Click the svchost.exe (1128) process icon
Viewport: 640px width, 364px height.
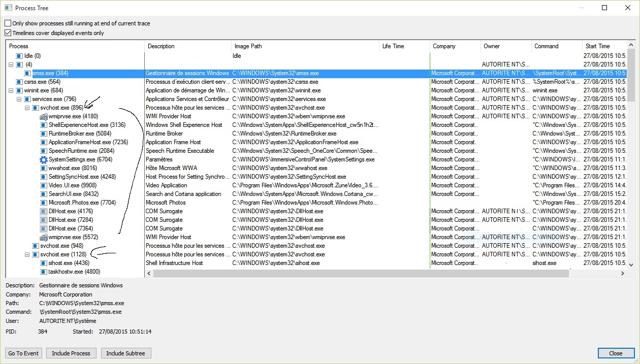36,254
